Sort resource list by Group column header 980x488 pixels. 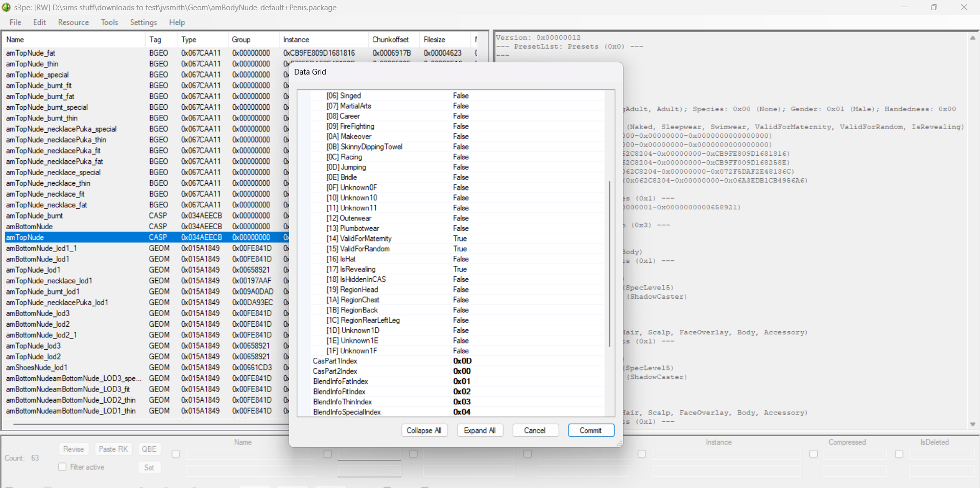point(254,40)
